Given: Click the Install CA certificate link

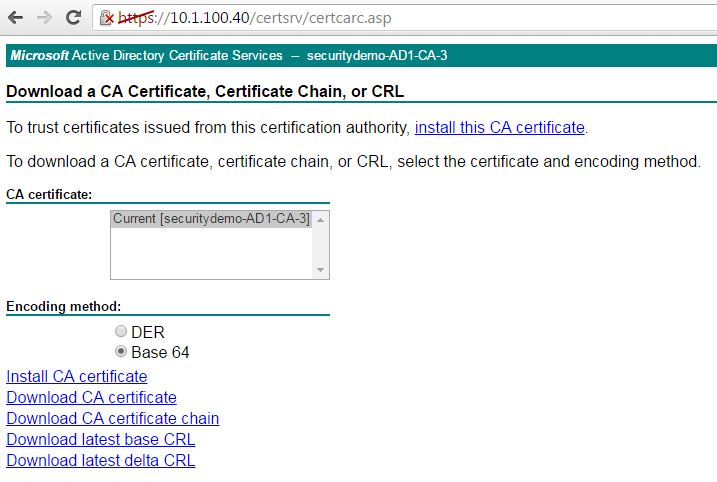Looking at the screenshot, I should tap(77, 376).
